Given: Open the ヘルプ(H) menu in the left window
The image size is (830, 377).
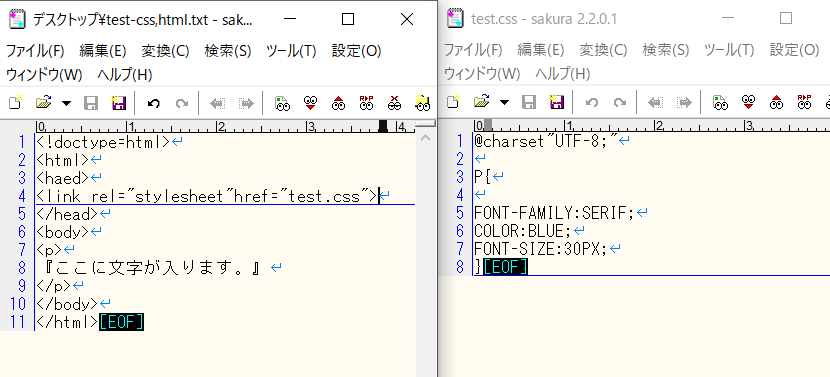Looking at the screenshot, I should coord(125,75).
